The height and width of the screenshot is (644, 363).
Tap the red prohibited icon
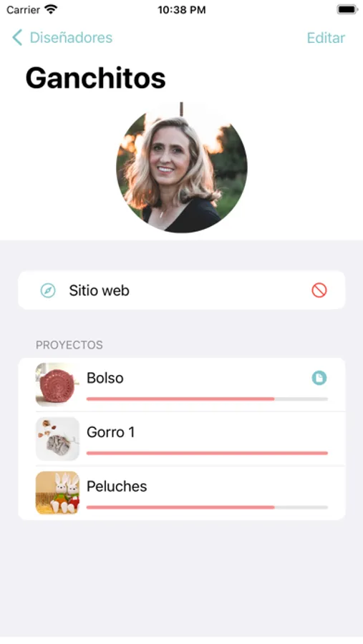pyautogui.click(x=319, y=291)
